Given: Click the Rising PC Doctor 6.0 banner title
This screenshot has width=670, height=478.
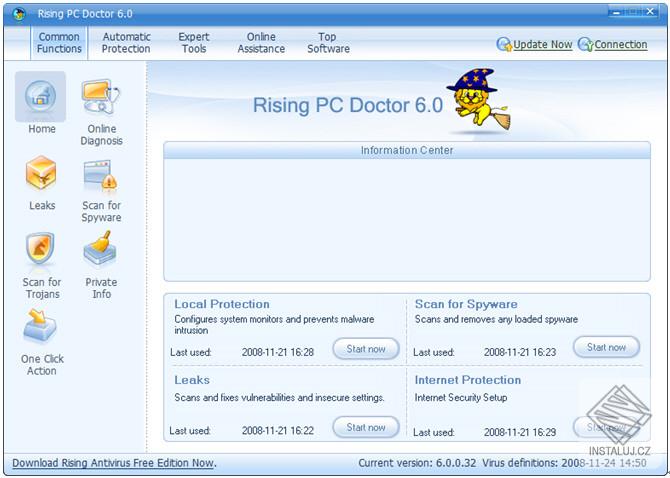Looking at the screenshot, I should [x=348, y=105].
